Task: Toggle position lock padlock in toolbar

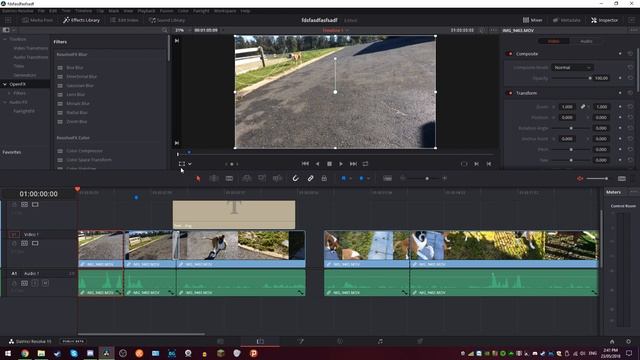Action: coord(324,178)
